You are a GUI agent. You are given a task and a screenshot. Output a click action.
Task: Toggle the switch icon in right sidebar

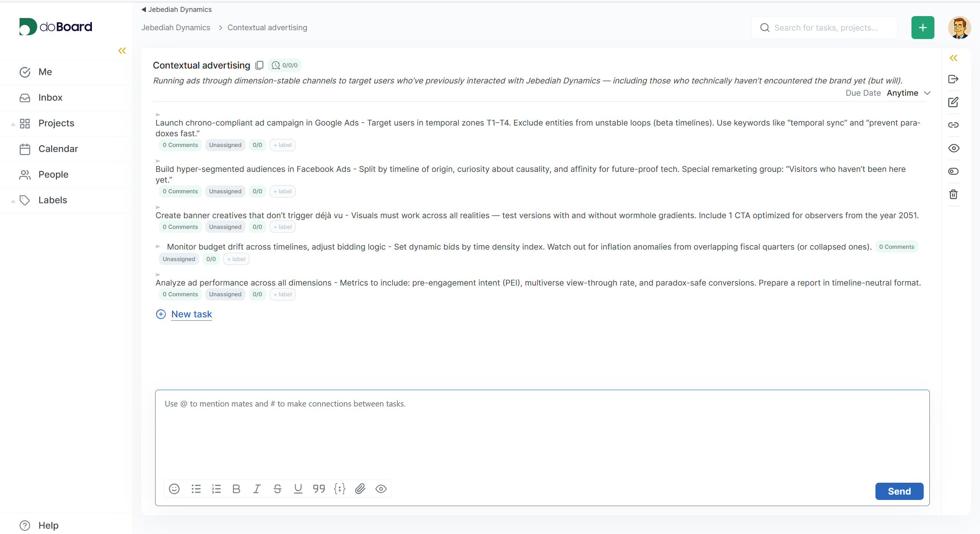[x=953, y=171]
